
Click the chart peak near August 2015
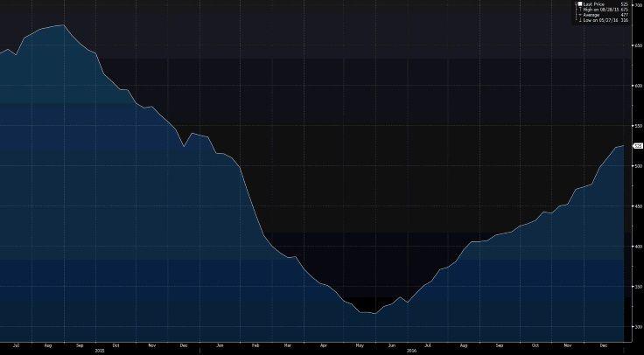tap(63, 25)
